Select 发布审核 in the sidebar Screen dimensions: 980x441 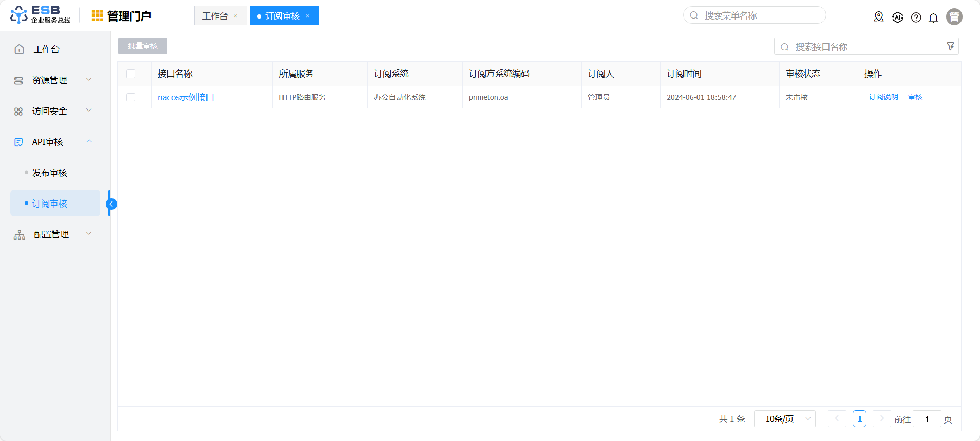pyautogui.click(x=50, y=173)
